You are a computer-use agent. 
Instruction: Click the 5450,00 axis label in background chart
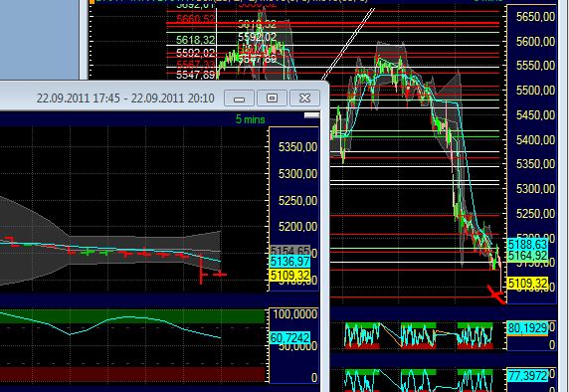click(x=535, y=115)
